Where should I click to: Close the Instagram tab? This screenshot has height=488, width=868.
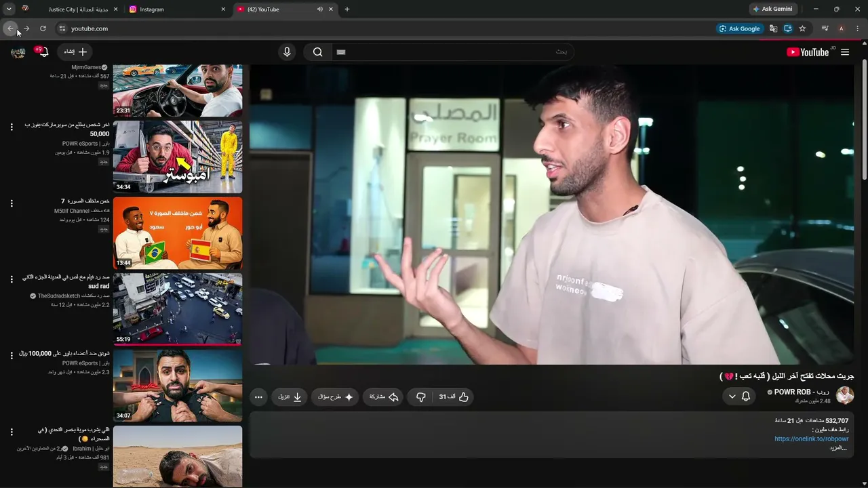point(223,9)
